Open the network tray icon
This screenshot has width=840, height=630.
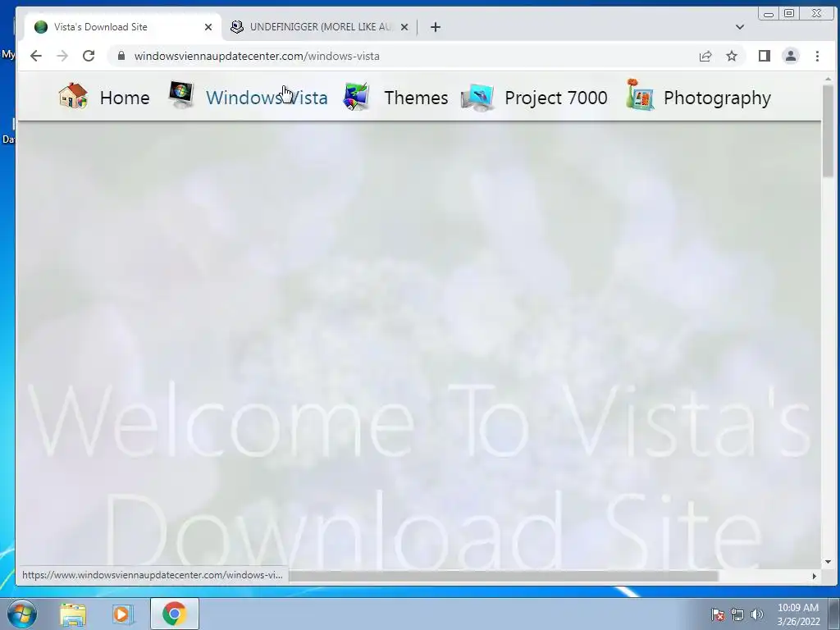pyautogui.click(x=737, y=614)
